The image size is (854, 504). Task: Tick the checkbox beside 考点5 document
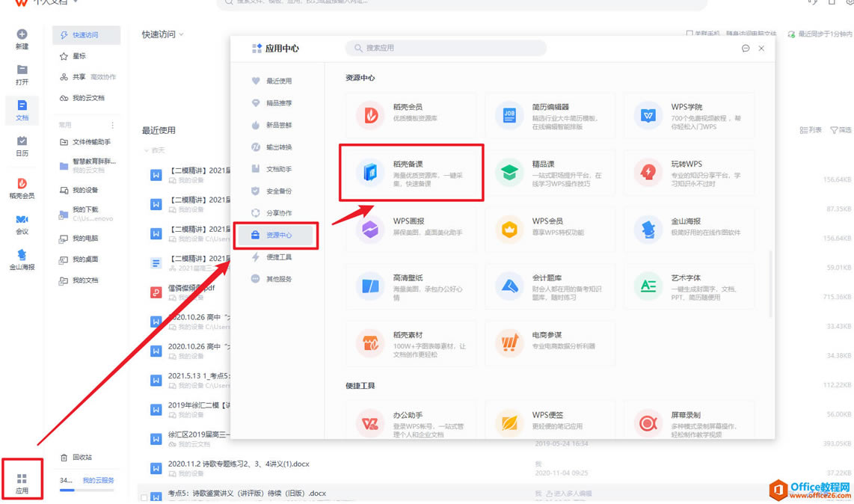(x=144, y=497)
